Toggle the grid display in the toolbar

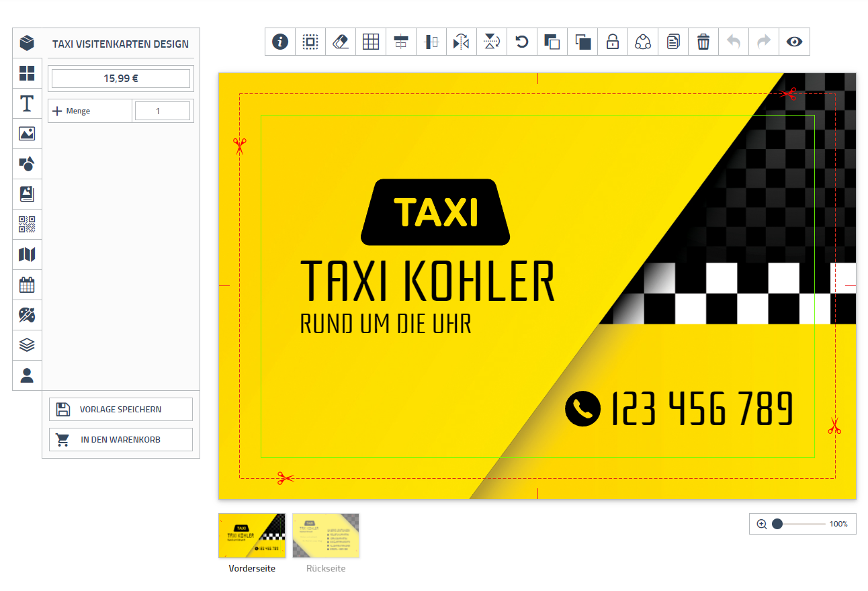[x=371, y=42]
